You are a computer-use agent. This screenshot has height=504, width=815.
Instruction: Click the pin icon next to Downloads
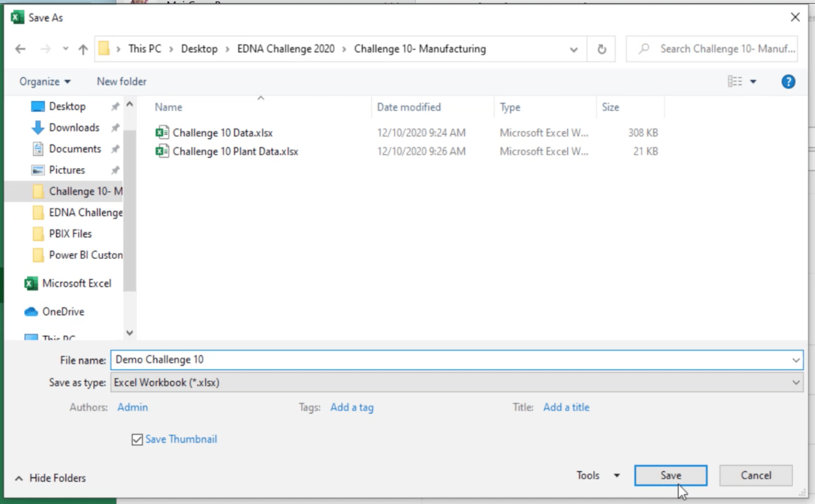(115, 128)
